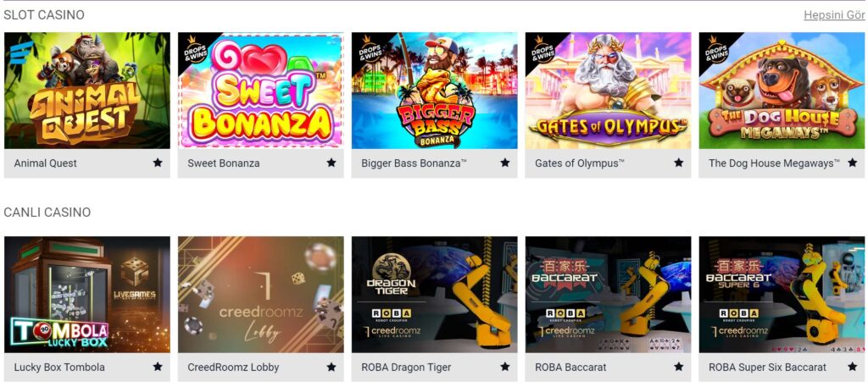Click the CreedRoomz Lobby star icon
Viewport: 868px width, 387px height.
[x=331, y=367]
